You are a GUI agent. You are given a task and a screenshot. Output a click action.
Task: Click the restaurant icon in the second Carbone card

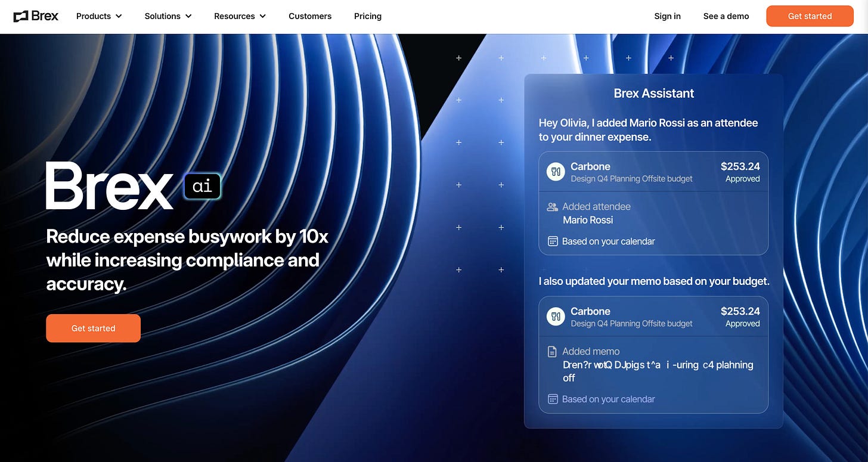(x=556, y=317)
